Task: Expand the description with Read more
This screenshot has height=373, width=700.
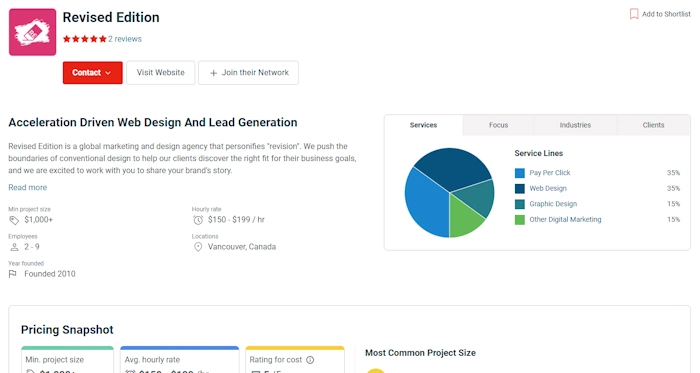Action: [28, 187]
